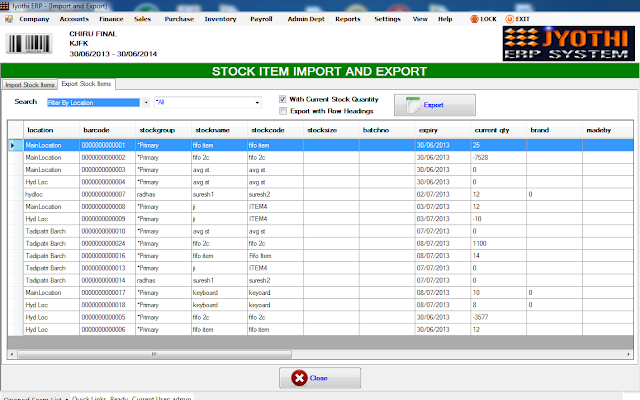640x400 pixels.
Task: Select barcode cell 000000000017
Action: [107, 293]
